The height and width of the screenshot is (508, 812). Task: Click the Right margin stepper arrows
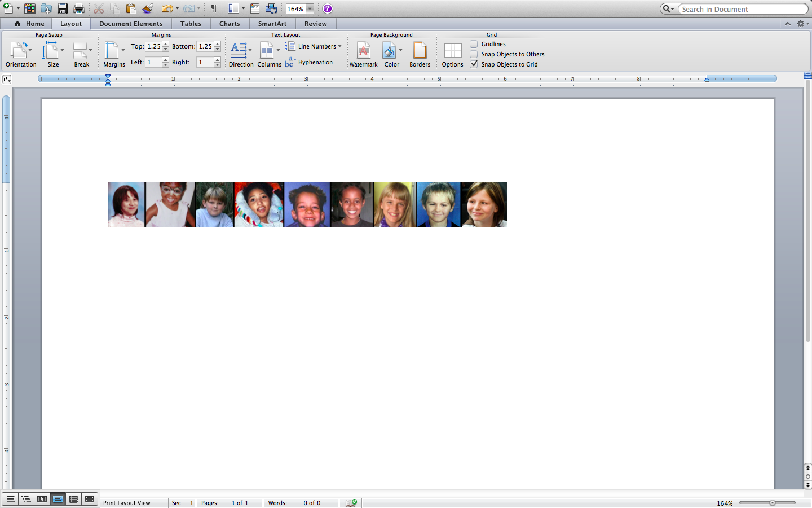217,62
